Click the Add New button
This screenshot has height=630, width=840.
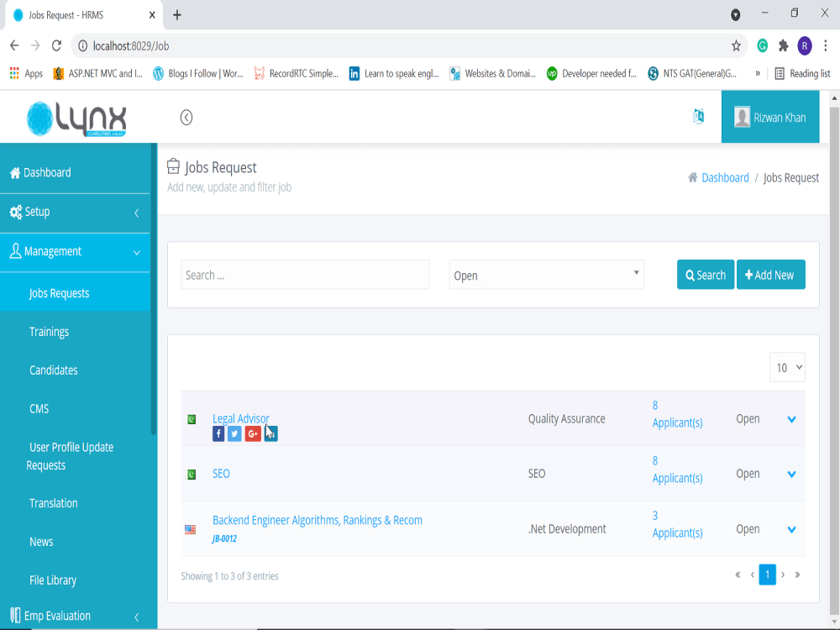[x=770, y=275]
